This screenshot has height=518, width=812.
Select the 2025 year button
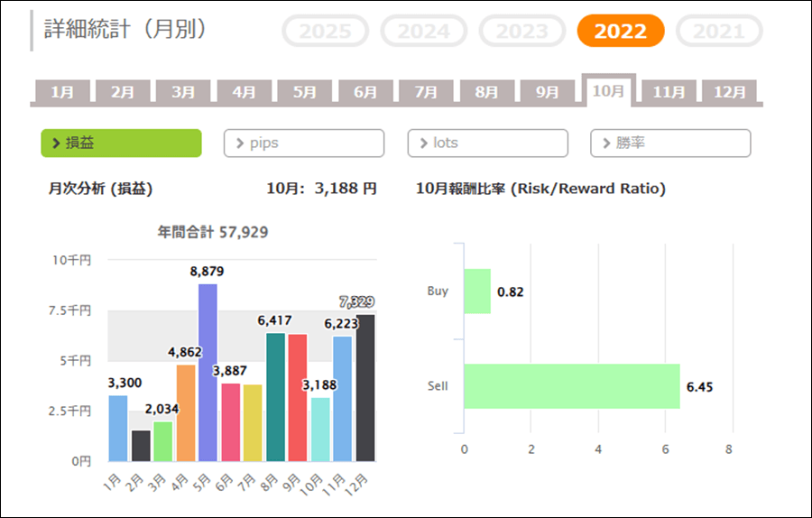(325, 32)
